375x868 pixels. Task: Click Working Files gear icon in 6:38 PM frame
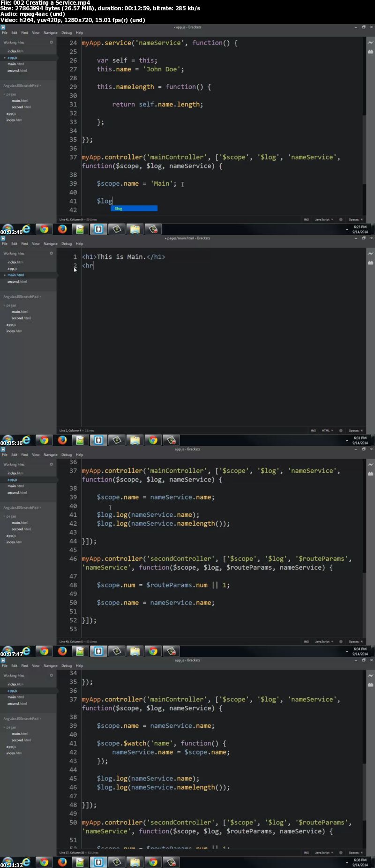pos(52,675)
